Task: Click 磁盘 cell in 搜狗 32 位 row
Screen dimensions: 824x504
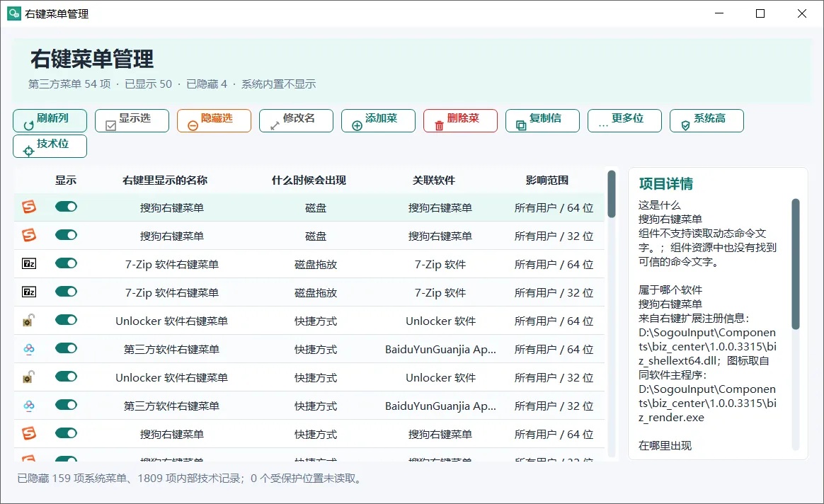Action: (316, 236)
